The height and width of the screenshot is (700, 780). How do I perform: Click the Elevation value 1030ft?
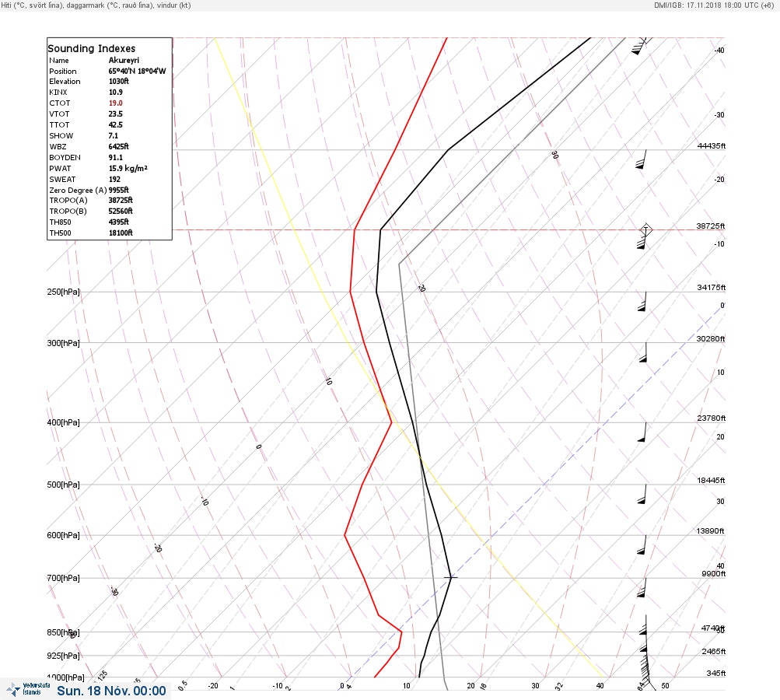(118, 81)
